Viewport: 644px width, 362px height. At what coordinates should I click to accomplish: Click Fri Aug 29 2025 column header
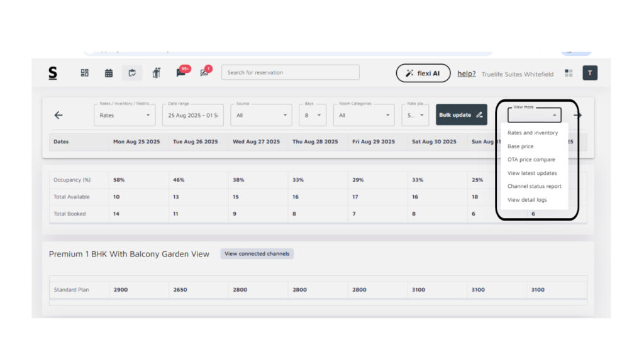pos(374,141)
